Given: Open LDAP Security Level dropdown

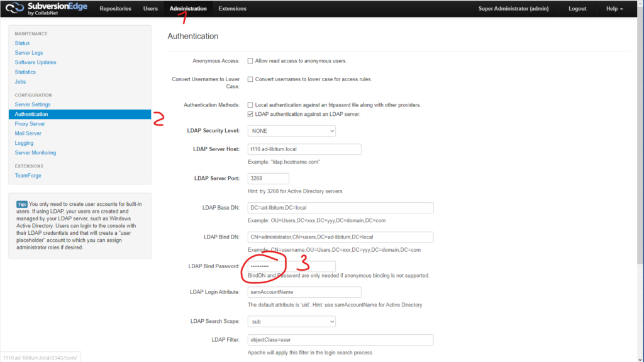Looking at the screenshot, I should pos(291,131).
